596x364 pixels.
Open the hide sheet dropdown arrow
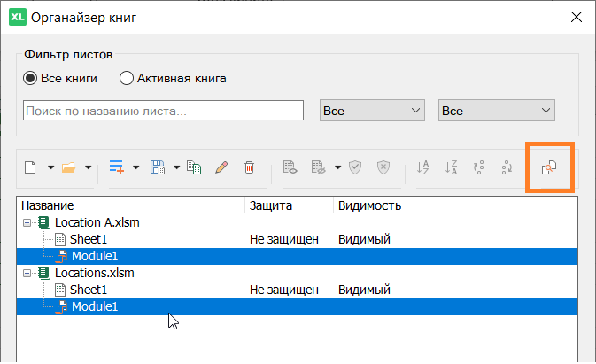pyautogui.click(x=337, y=167)
